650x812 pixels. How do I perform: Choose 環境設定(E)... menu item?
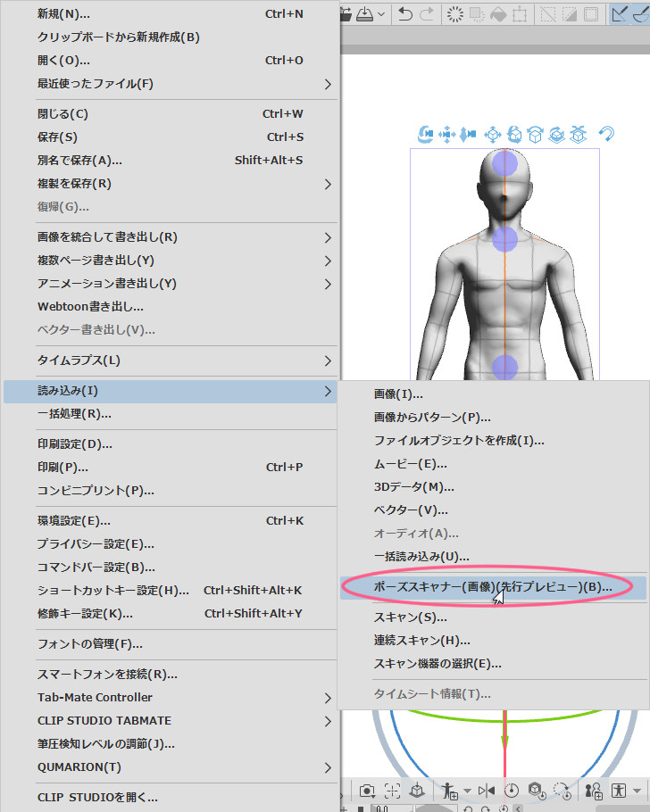coord(170,521)
